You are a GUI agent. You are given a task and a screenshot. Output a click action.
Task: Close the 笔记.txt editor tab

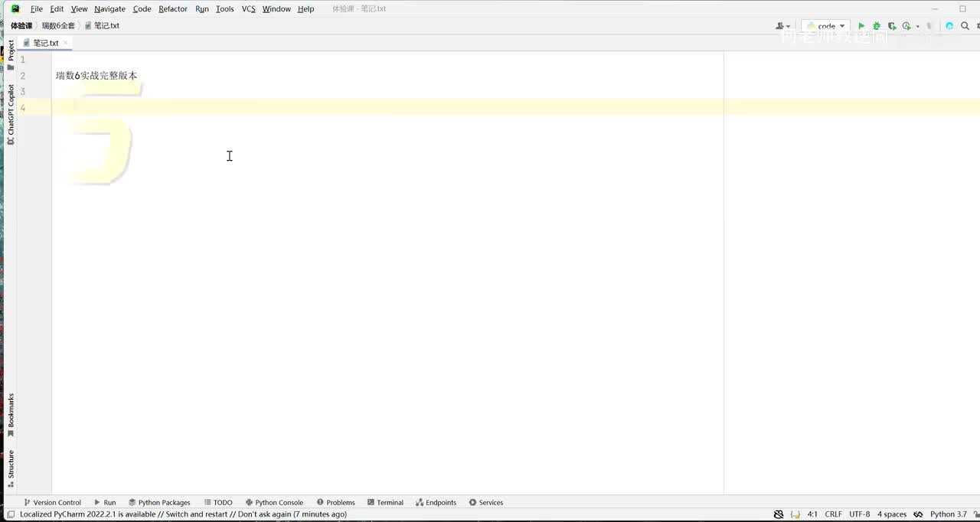66,43
